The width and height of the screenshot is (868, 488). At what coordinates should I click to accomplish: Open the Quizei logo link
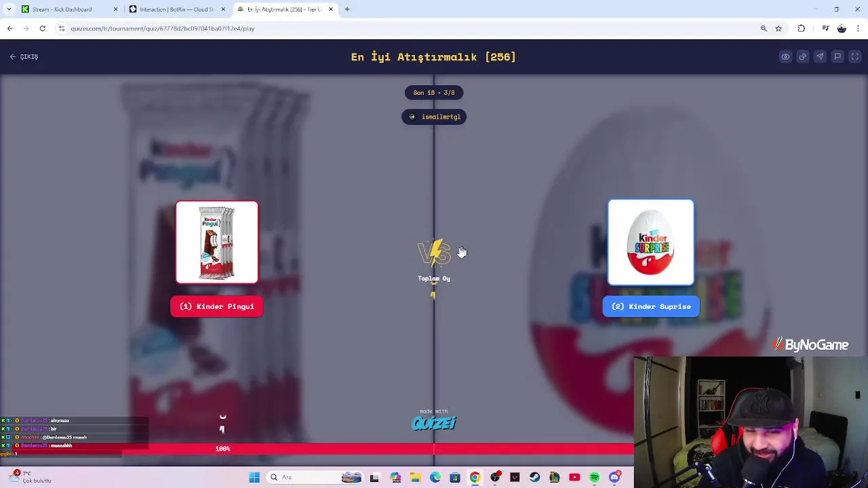[434, 423]
